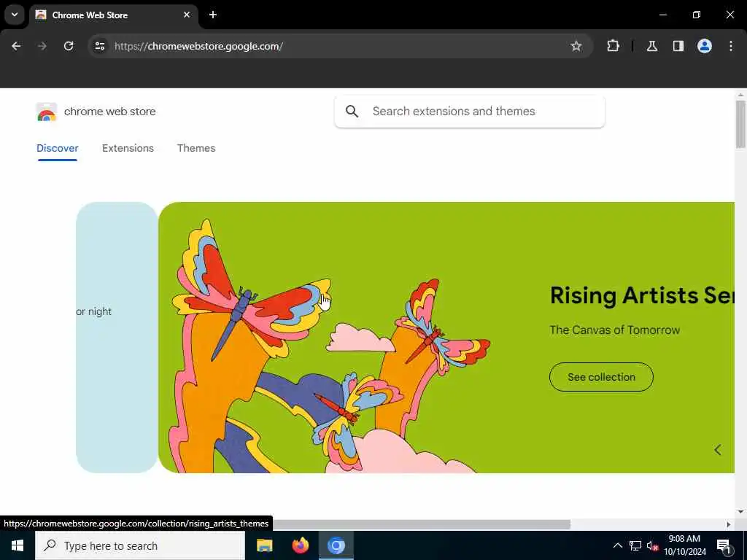Image resolution: width=747 pixels, height=560 pixels.
Task: Open site information icon in address bar
Action: (x=100, y=46)
